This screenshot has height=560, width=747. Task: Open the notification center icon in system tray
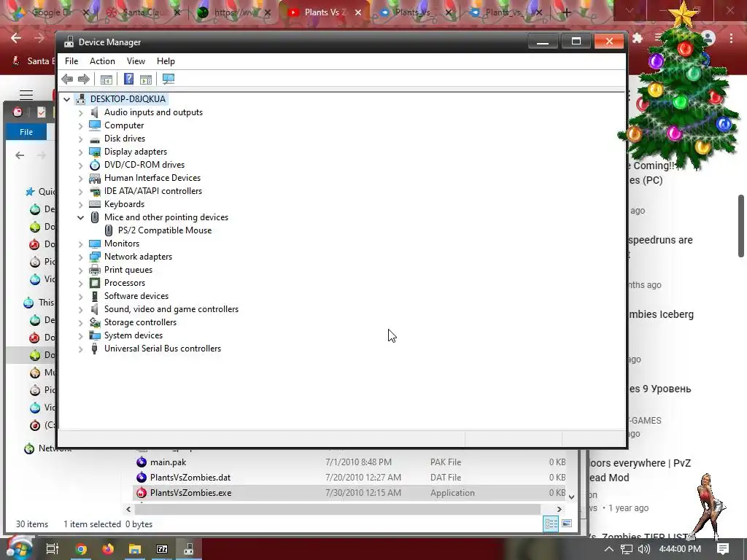pyautogui.click(x=723, y=549)
